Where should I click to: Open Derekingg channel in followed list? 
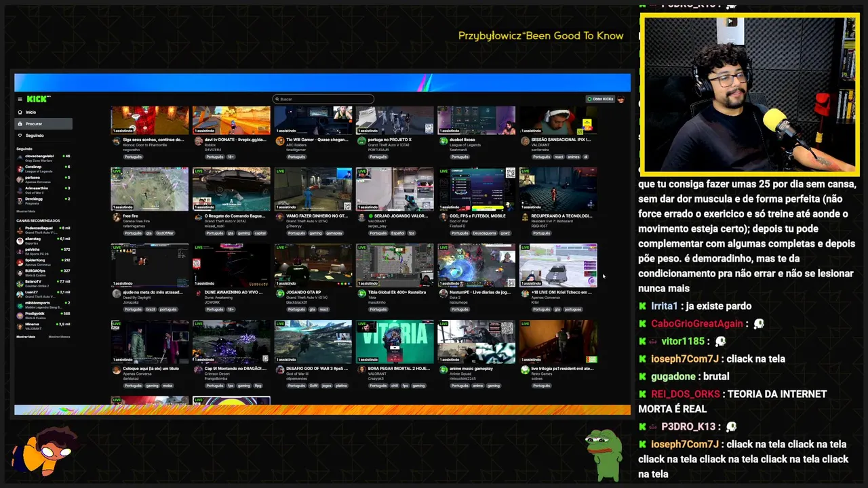(x=44, y=200)
